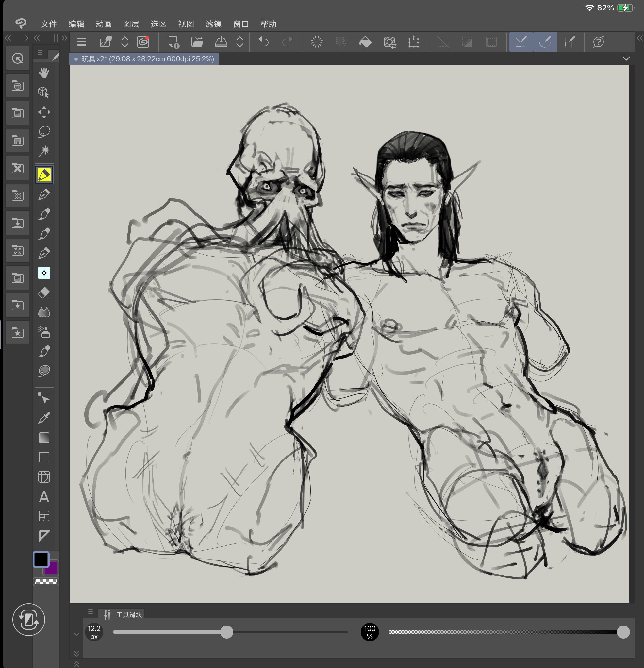Open the 滤镜 menu
The height and width of the screenshot is (668, 644).
(x=213, y=24)
